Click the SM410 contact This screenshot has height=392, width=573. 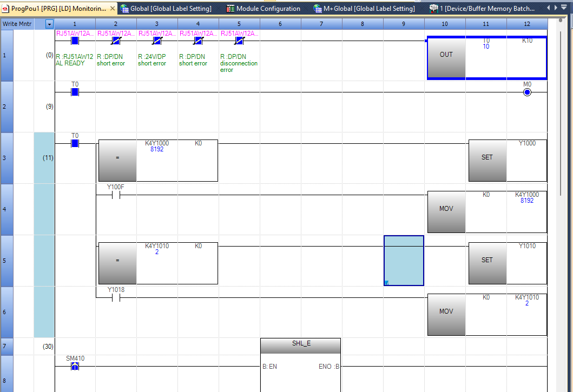(75, 367)
